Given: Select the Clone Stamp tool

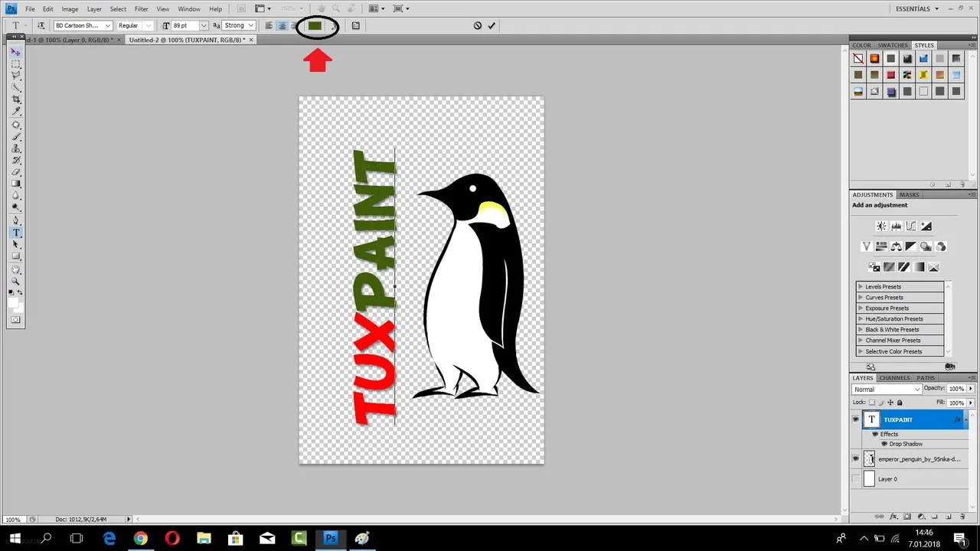Looking at the screenshot, I should coord(15,148).
